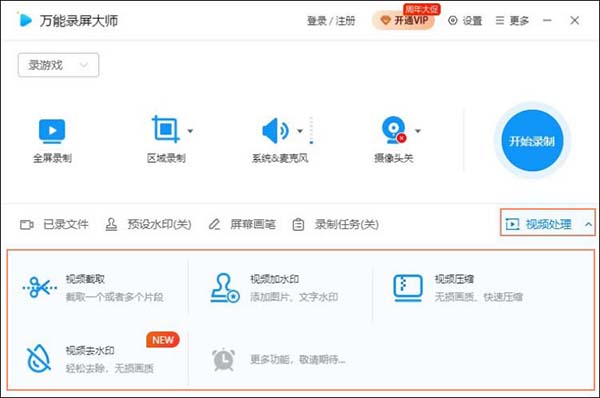Click the video compression icon
This screenshot has height=398, width=600.
408,288
